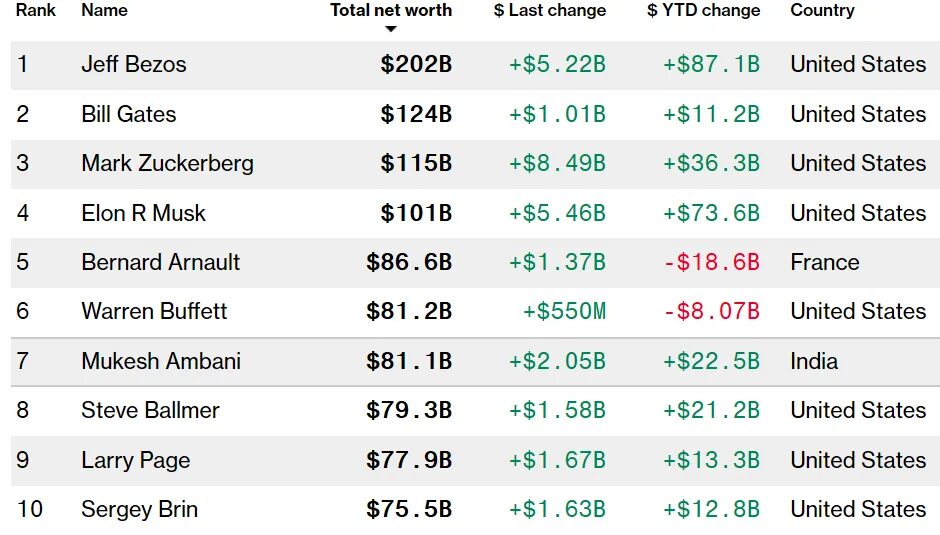Image resolution: width=940 pixels, height=535 pixels.
Task: Click the Name column header
Action: tap(104, 10)
